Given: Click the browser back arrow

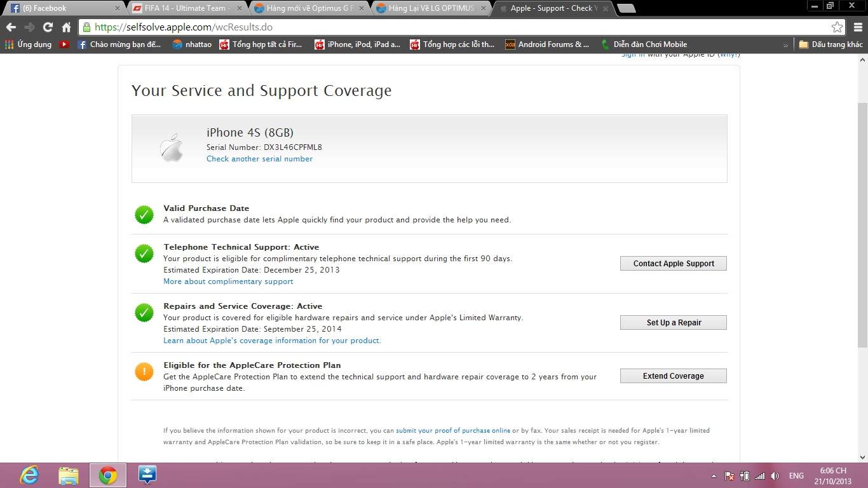Looking at the screenshot, I should coord(11,27).
